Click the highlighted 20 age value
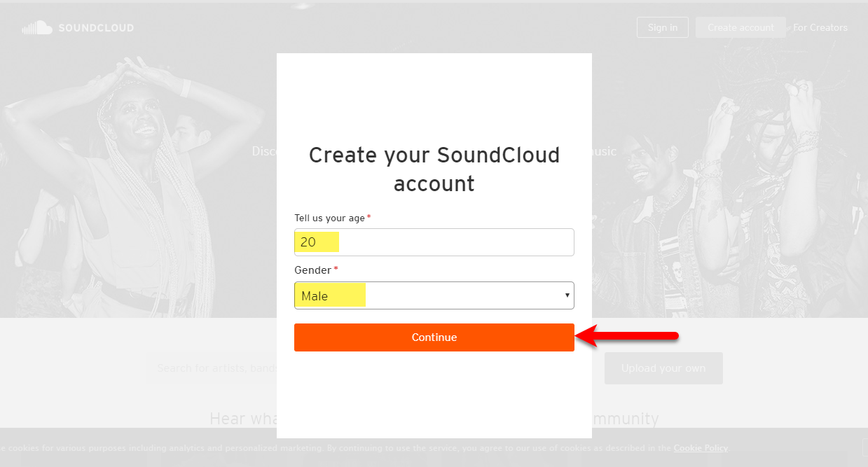This screenshot has width=868, height=467. pyautogui.click(x=317, y=242)
